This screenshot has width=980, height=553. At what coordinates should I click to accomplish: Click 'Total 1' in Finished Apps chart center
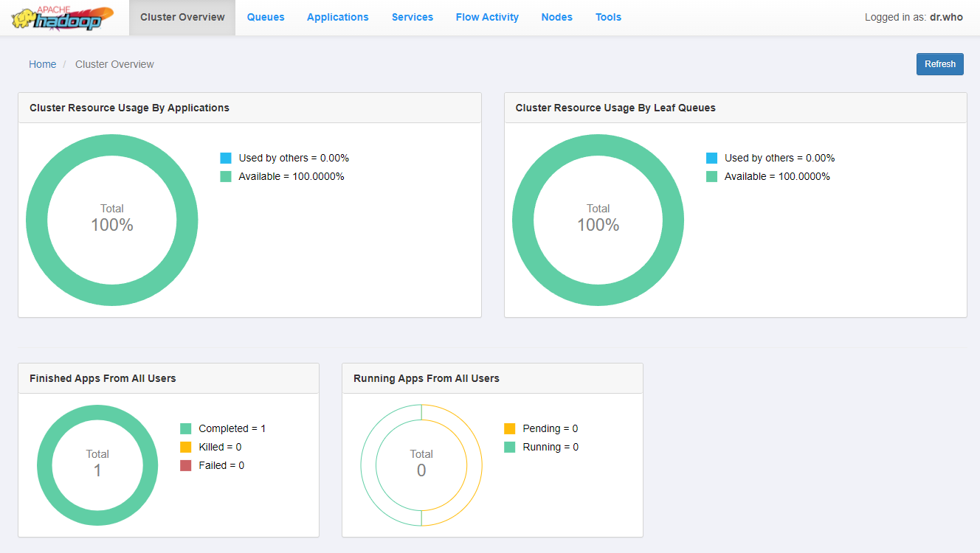(x=97, y=463)
